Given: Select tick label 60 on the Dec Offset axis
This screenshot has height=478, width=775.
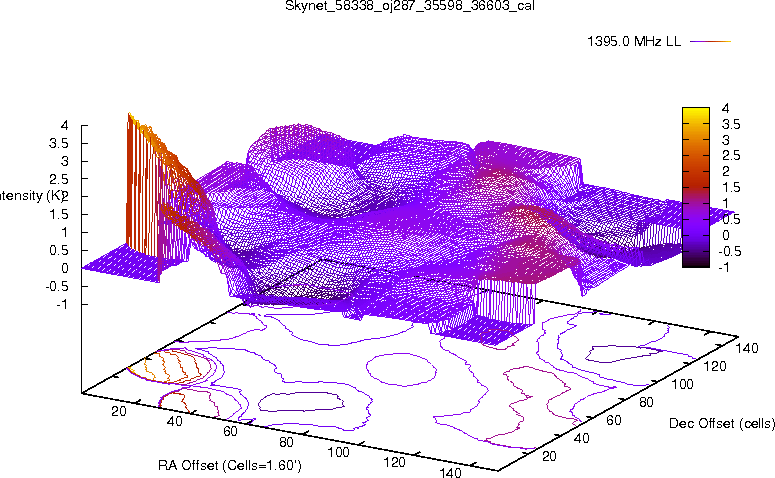Looking at the screenshot, I should click(614, 420).
